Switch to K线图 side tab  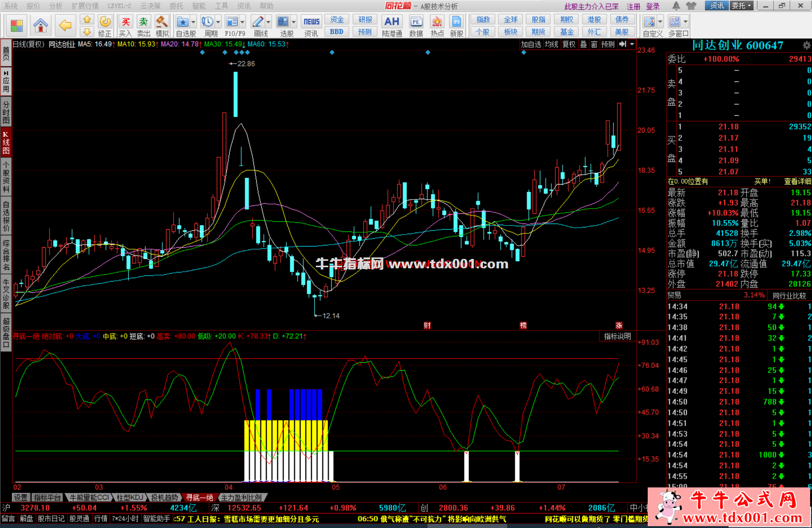[6, 142]
